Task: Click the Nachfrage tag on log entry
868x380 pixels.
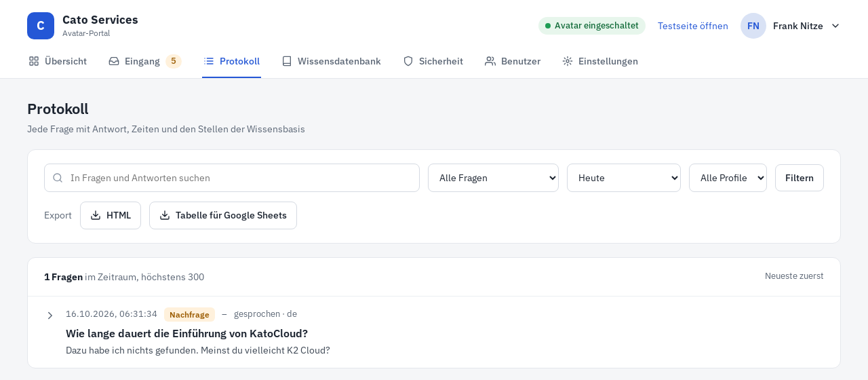Action: (189, 314)
